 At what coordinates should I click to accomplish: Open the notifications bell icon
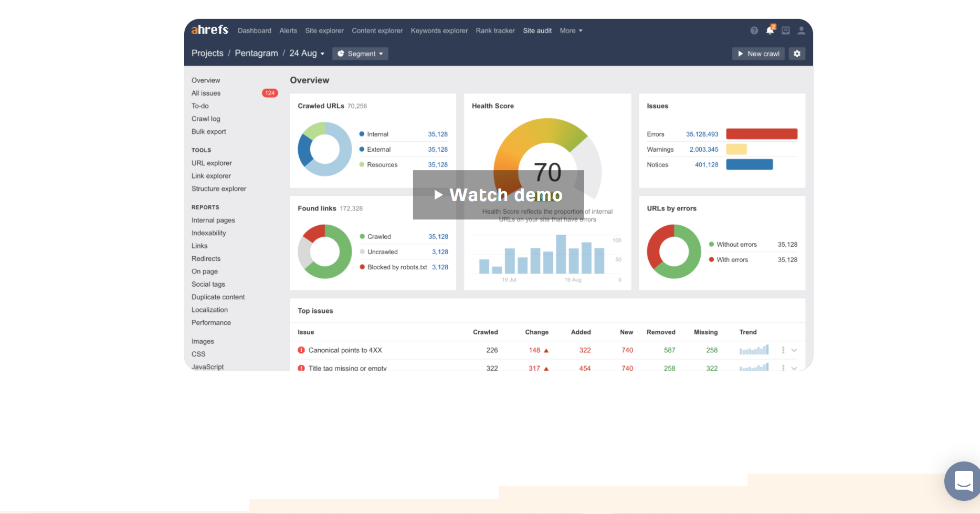pyautogui.click(x=770, y=30)
